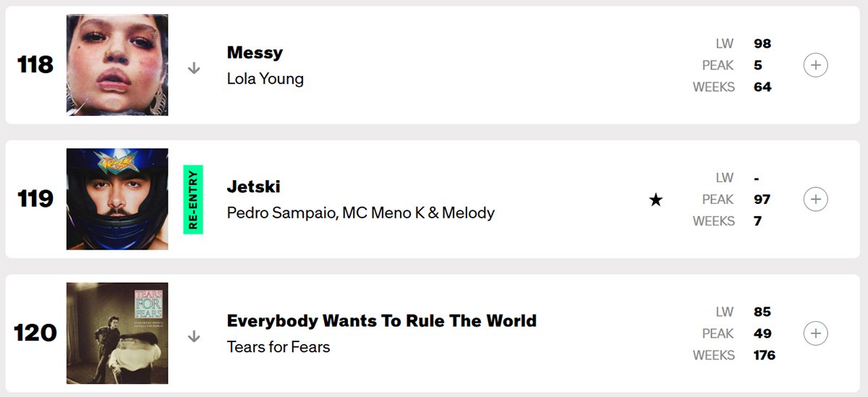Visit Tears for Fears artist link
Image resolution: width=868 pixels, height=397 pixels.
coord(278,347)
